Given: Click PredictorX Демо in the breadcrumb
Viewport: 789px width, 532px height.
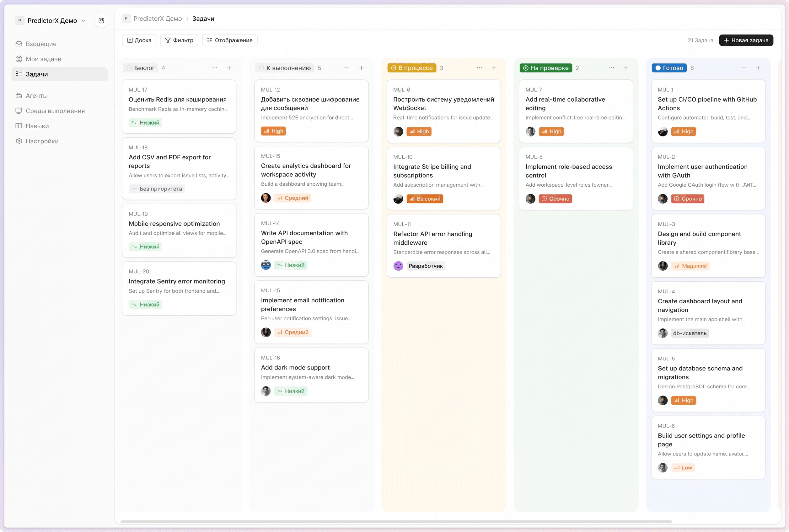Looking at the screenshot, I should (158, 19).
